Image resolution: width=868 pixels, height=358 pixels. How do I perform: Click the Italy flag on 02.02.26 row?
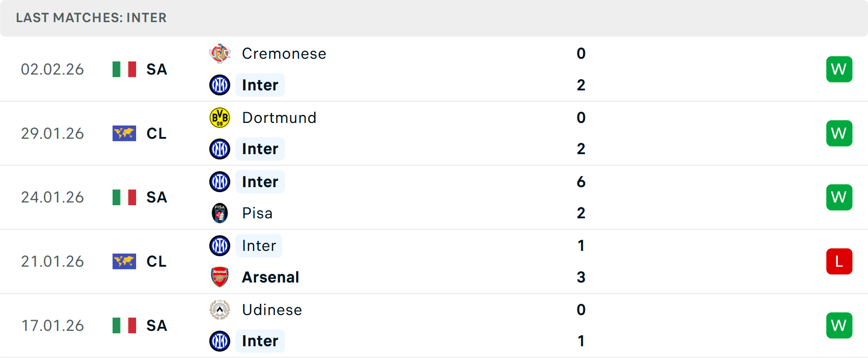124,69
